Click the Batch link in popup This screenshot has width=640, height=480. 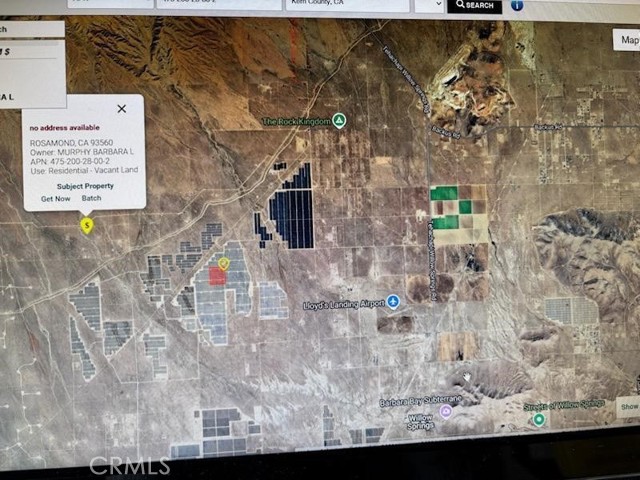point(92,198)
